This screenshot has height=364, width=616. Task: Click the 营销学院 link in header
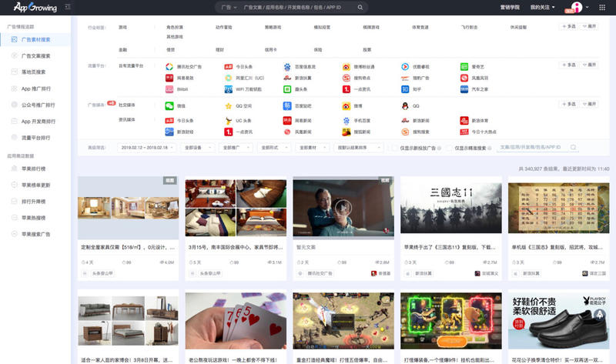click(x=510, y=7)
